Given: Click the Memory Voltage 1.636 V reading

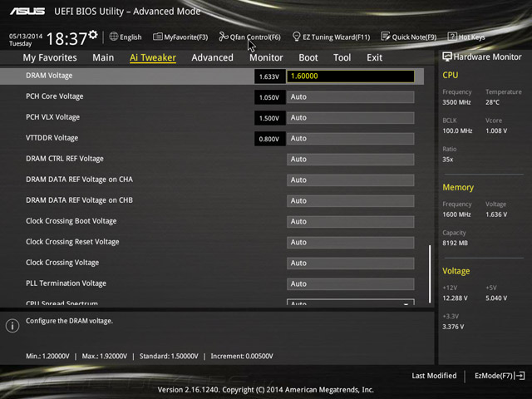Looking at the screenshot, I should (496, 214).
